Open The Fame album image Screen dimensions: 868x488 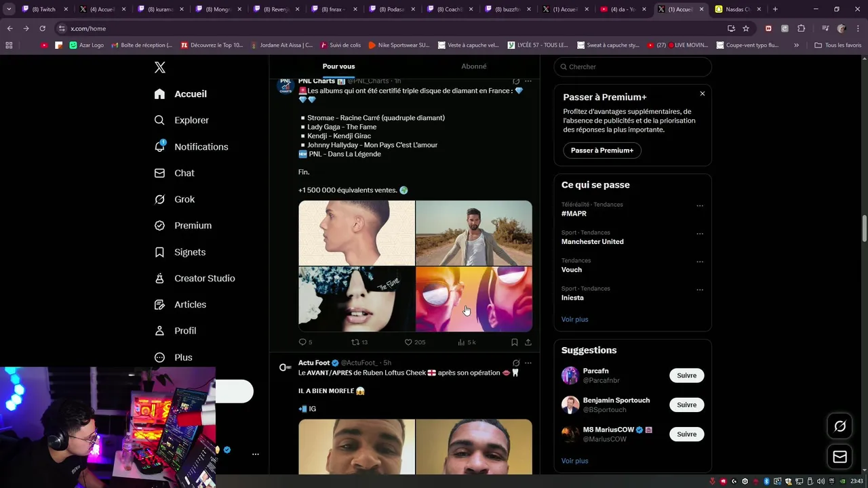357,299
